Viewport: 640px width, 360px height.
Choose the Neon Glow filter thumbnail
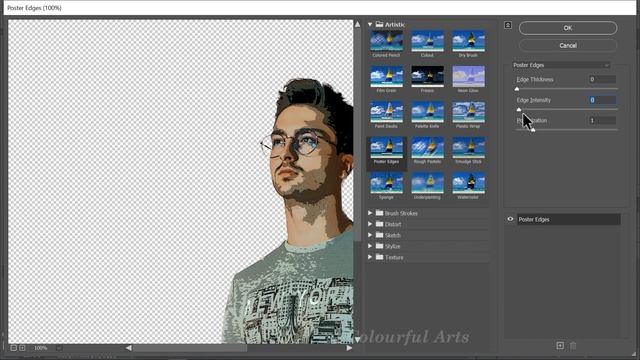(x=469, y=76)
